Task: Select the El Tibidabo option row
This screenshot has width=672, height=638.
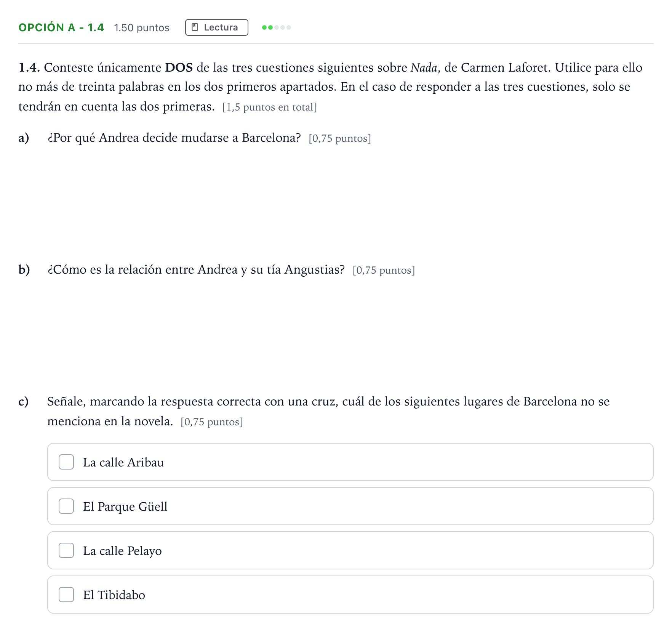Action: point(350,595)
